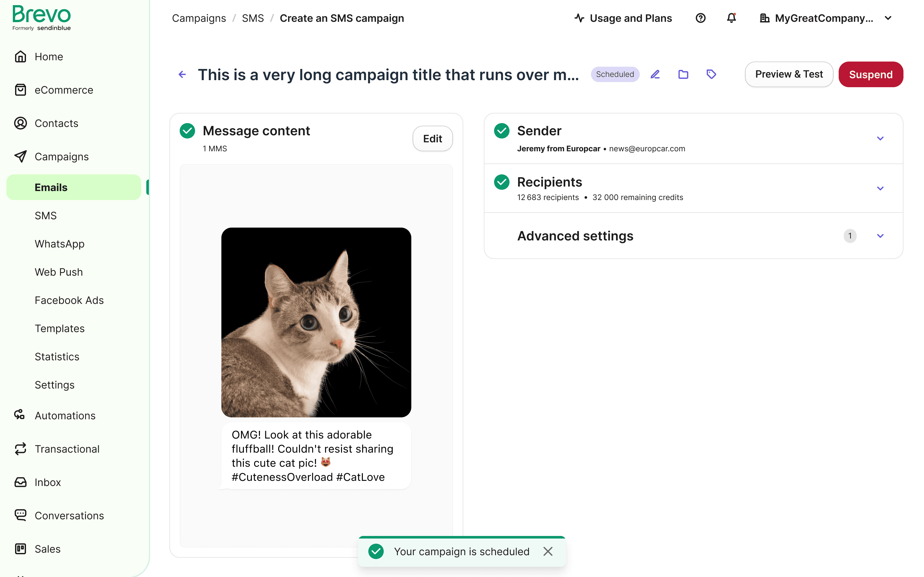924x577 pixels.
Task: Dismiss the campaign scheduled toast
Action: pos(548,551)
